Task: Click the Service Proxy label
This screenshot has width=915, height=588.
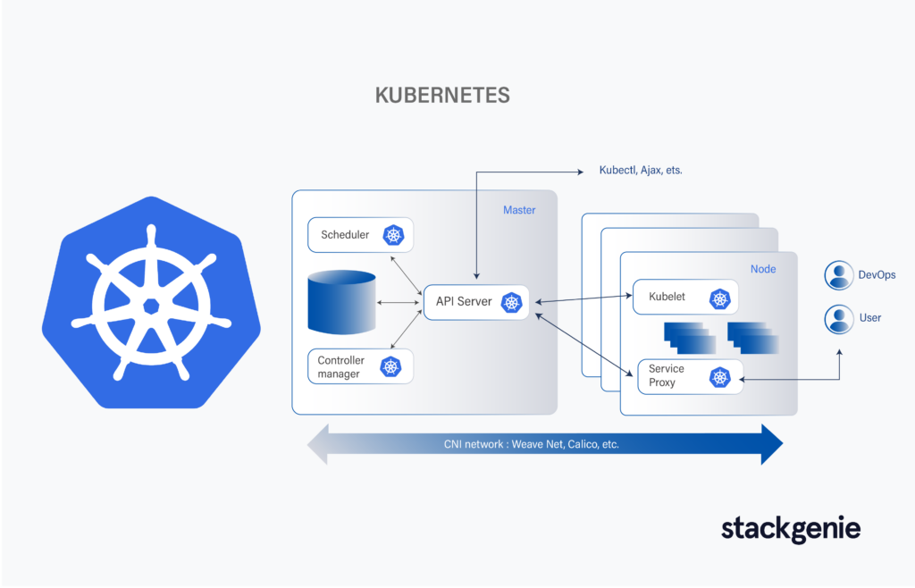Action: pyautogui.click(x=667, y=375)
